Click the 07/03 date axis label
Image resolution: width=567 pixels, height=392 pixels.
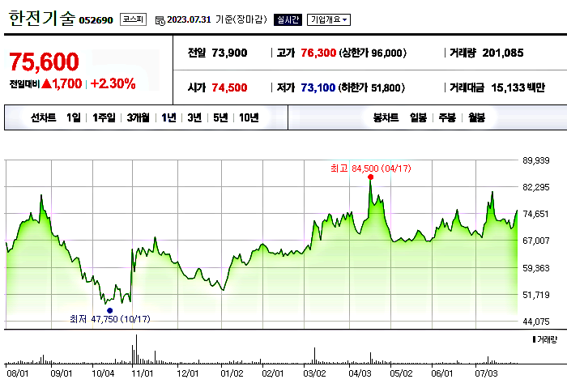coord(486,373)
